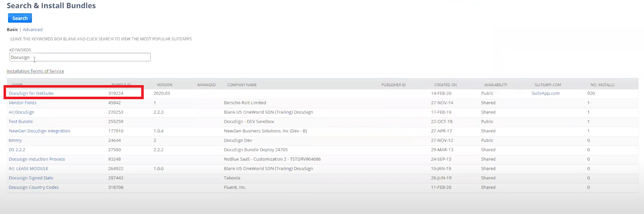Click the Managed column header
Screen dimensions: 644x214
pos(206,85)
